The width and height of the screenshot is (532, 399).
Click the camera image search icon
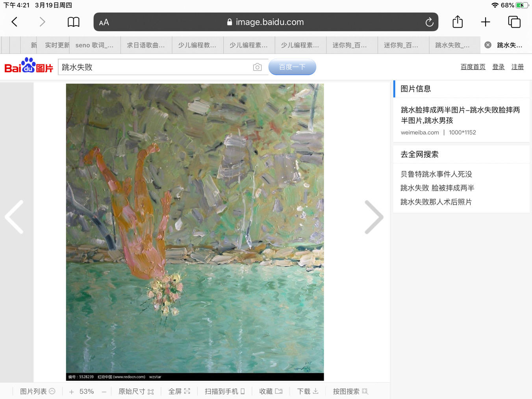click(x=257, y=67)
